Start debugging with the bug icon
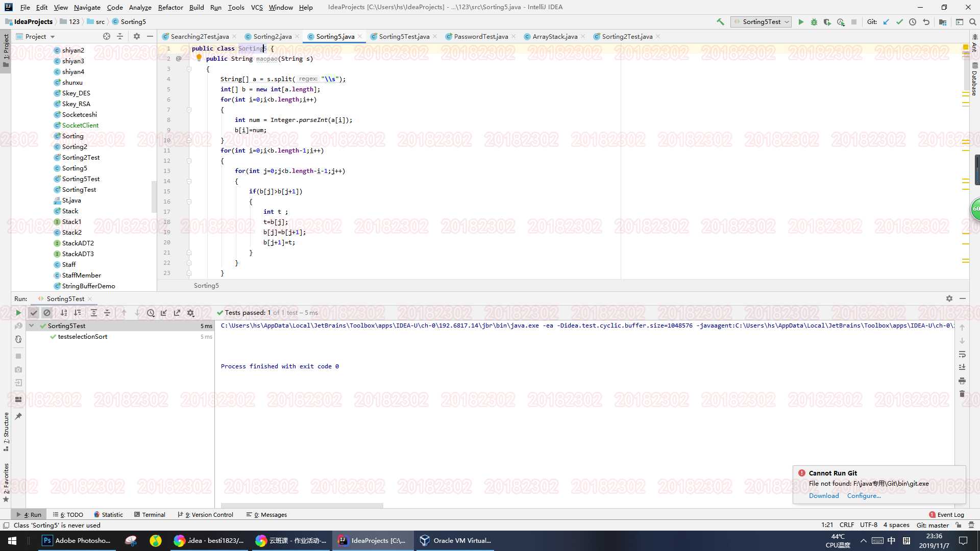Image resolution: width=980 pixels, height=551 pixels. click(814, 22)
